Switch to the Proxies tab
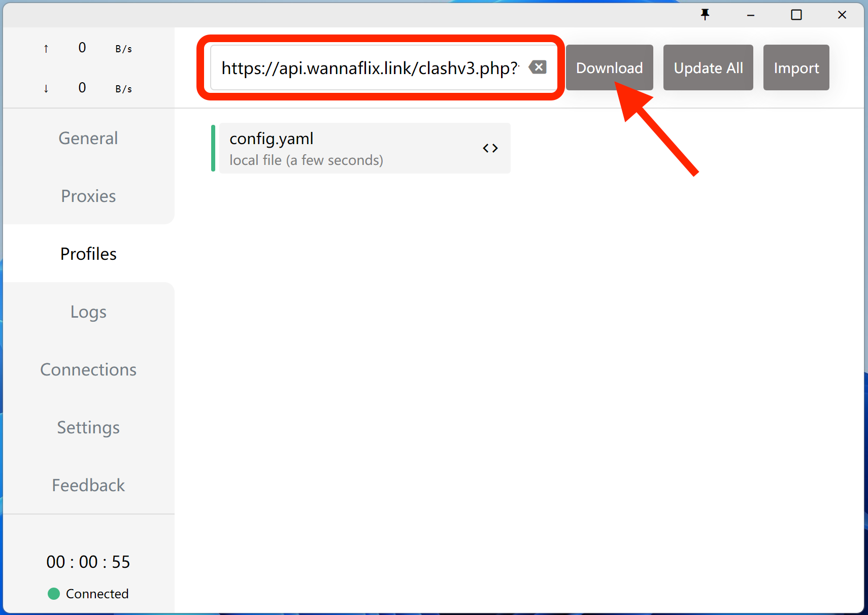Screen dimensions: 868x615 click(88, 196)
